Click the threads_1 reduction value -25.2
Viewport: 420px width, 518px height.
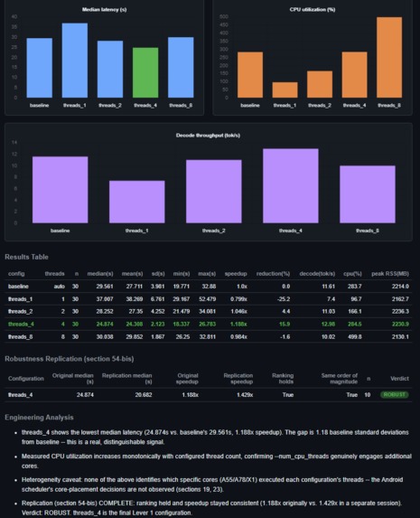click(284, 299)
